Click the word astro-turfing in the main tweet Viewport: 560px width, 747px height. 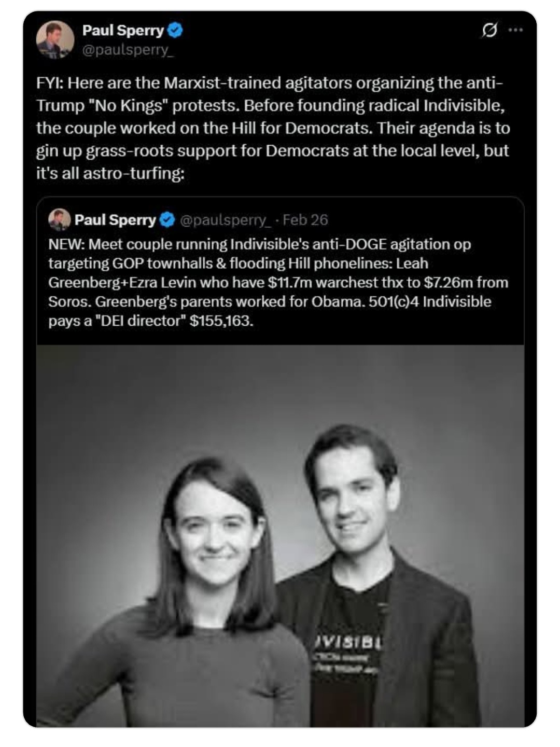click(x=133, y=173)
